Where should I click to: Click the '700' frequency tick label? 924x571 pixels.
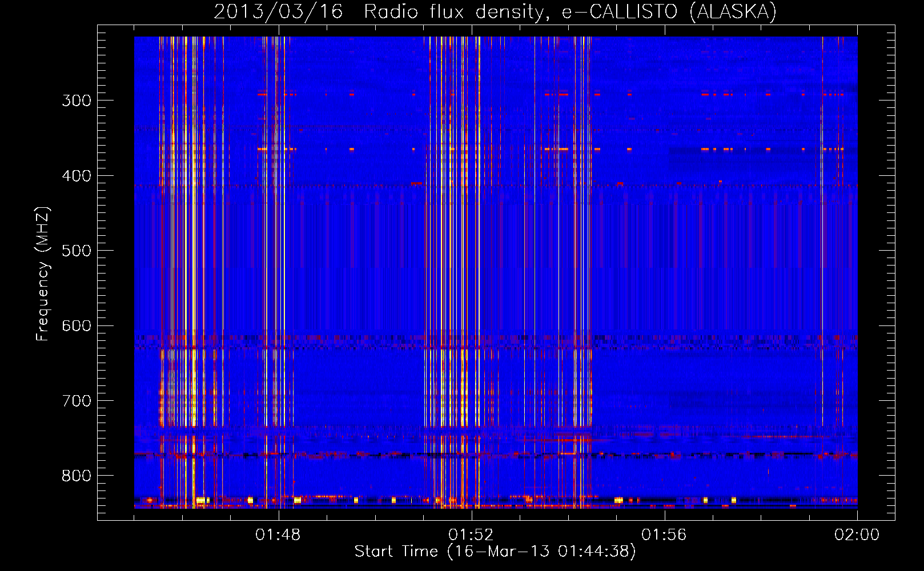(77, 401)
